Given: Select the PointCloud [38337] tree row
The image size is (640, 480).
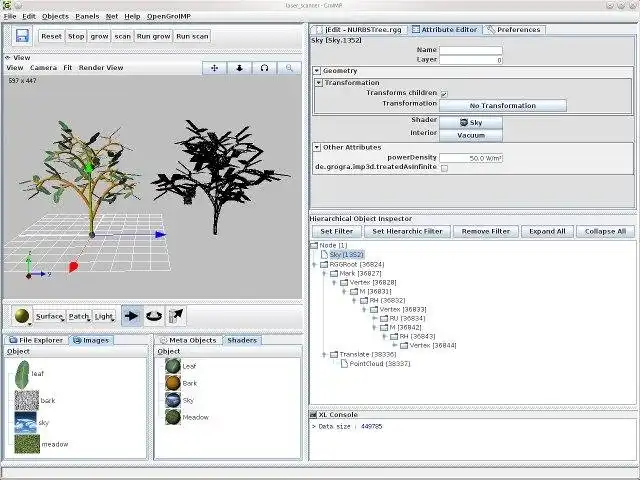Looking at the screenshot, I should [x=380, y=363].
